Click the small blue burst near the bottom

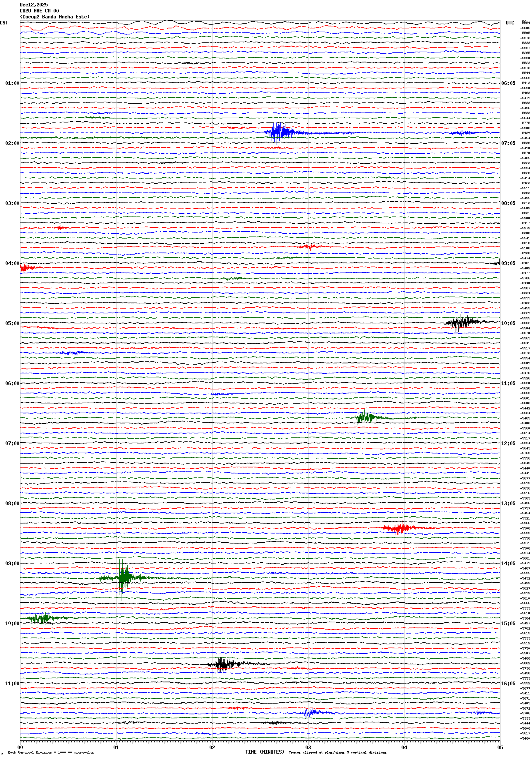pyautogui.click(x=311, y=712)
